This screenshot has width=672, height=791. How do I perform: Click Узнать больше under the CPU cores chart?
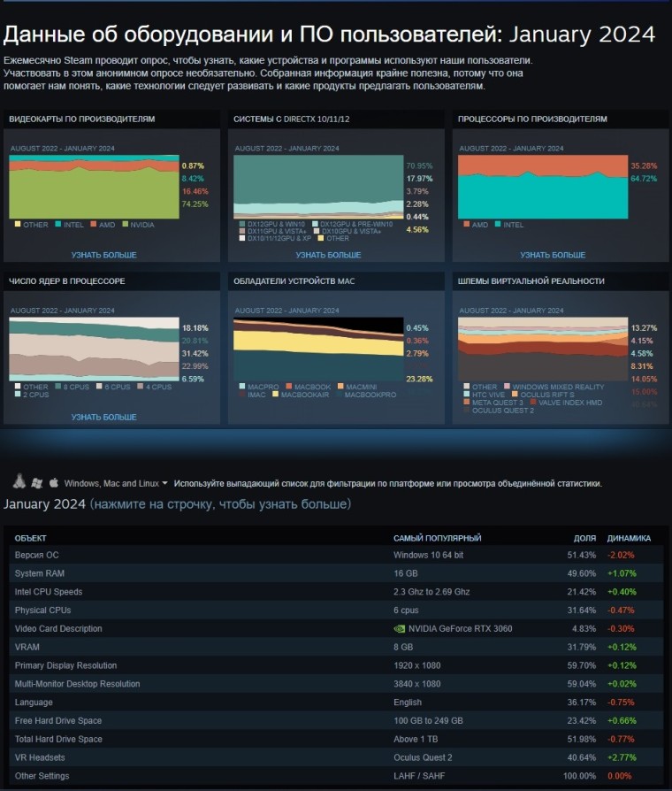103,417
